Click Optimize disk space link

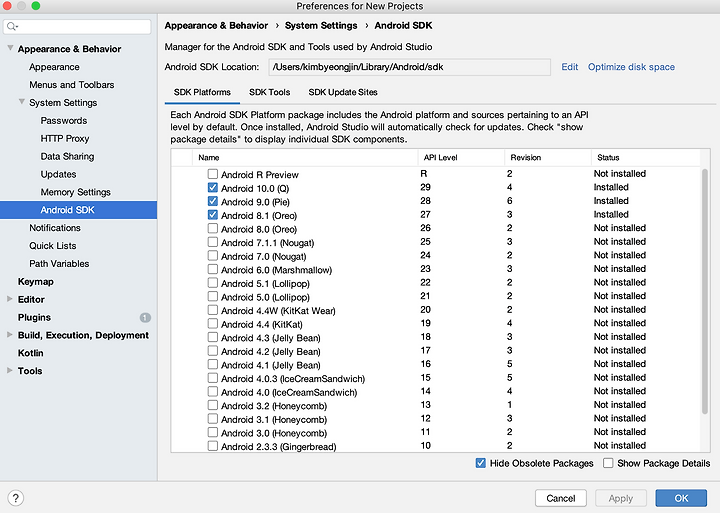tap(631, 67)
